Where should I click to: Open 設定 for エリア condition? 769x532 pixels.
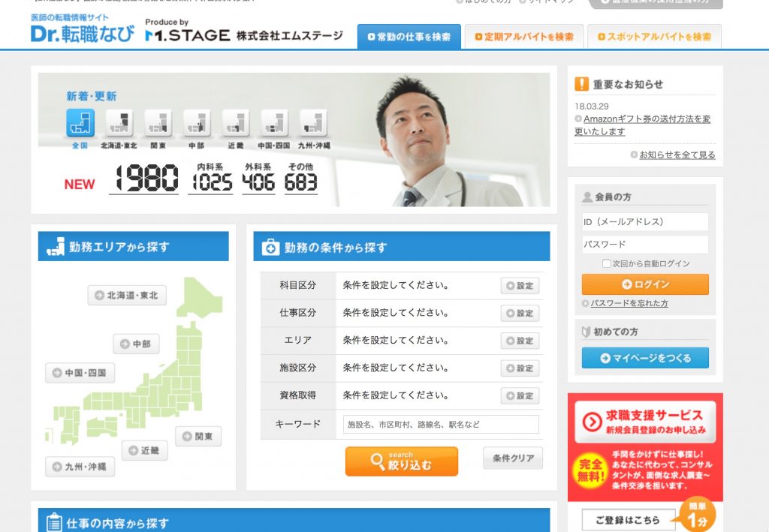pyautogui.click(x=520, y=341)
